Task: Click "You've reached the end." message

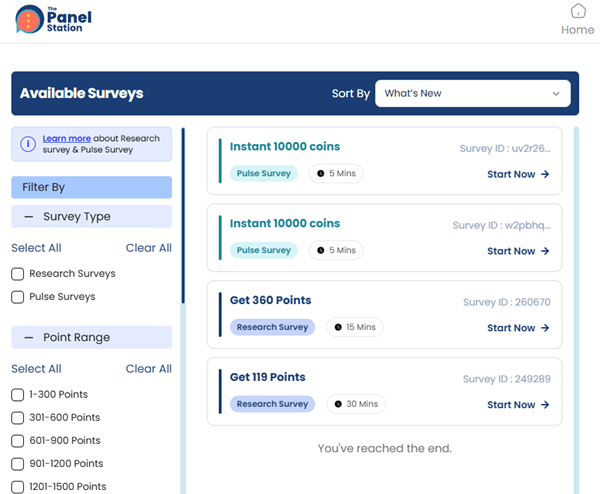Action: pyautogui.click(x=385, y=448)
